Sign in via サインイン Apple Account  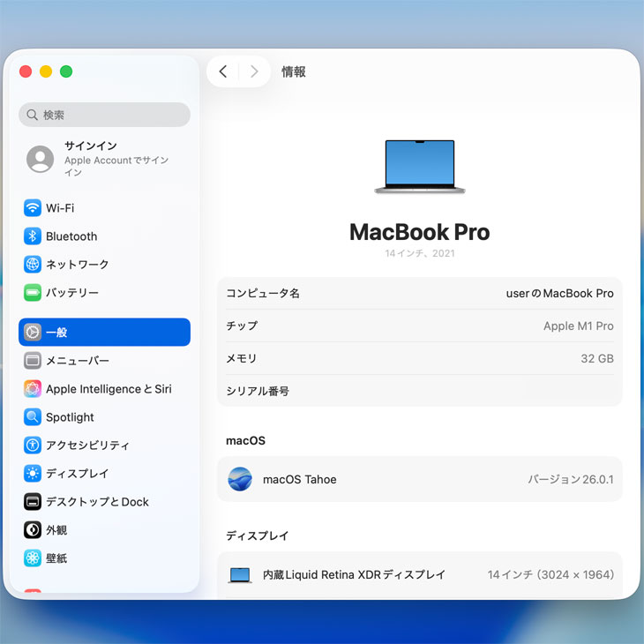104,159
